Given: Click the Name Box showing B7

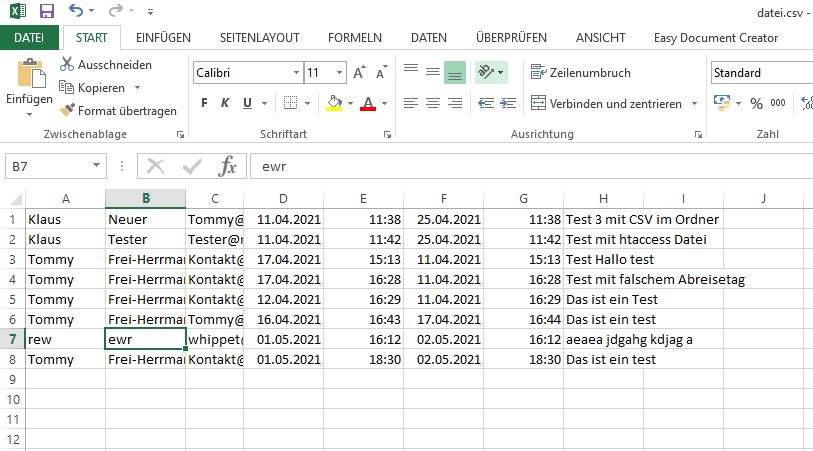Looking at the screenshot, I should pyautogui.click(x=49, y=166).
